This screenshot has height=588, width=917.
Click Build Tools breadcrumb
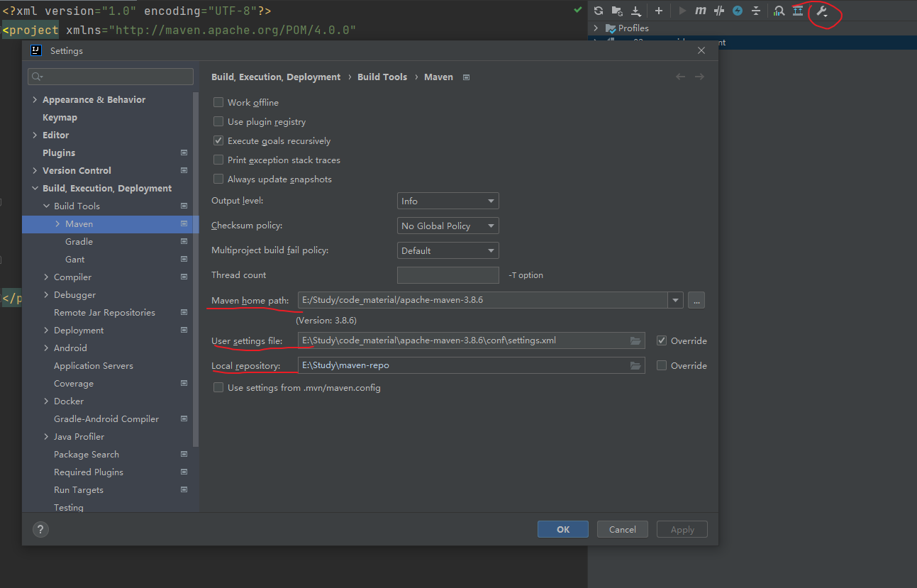click(x=382, y=77)
